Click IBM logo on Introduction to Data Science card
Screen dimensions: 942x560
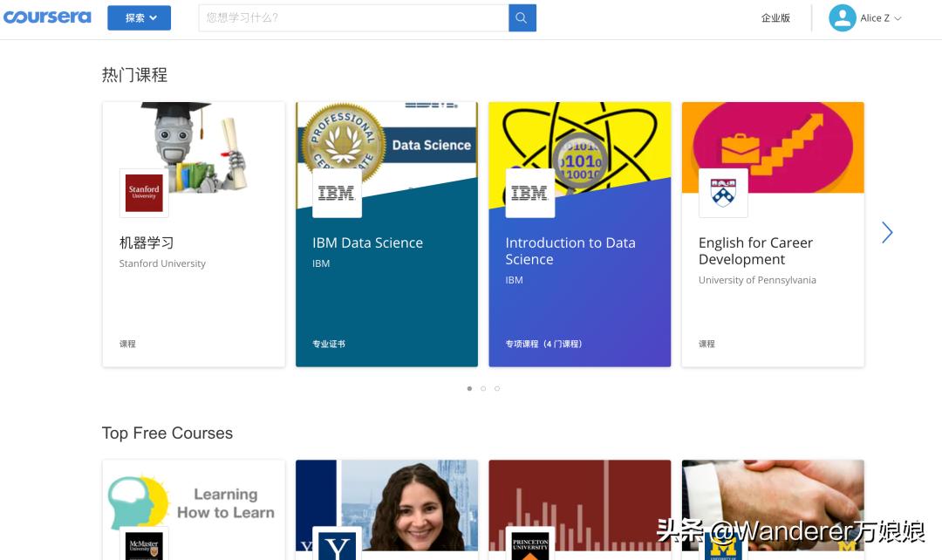point(530,193)
